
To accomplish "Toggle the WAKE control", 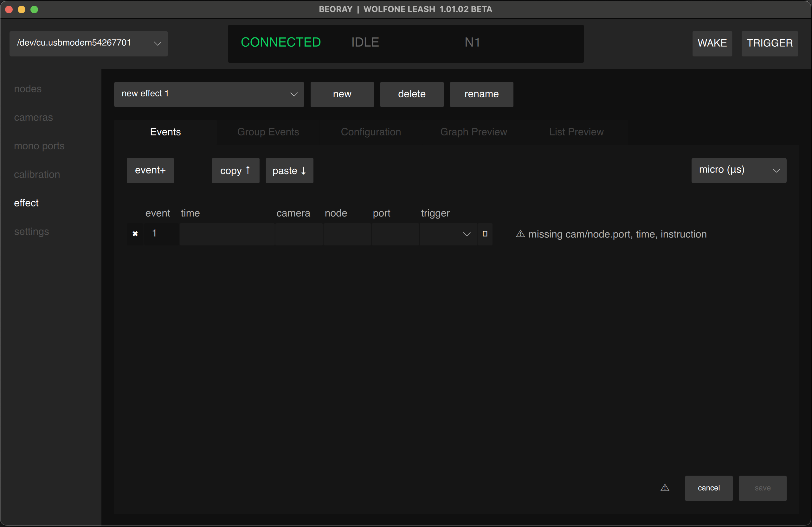I will 712,43.
